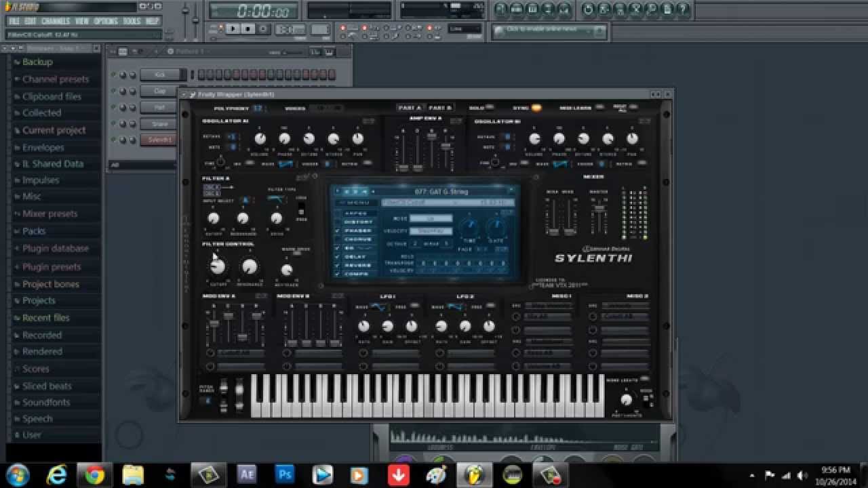Open the Oscillator A1 WAVE selector
Screen dimensions: 868x488
click(285, 163)
